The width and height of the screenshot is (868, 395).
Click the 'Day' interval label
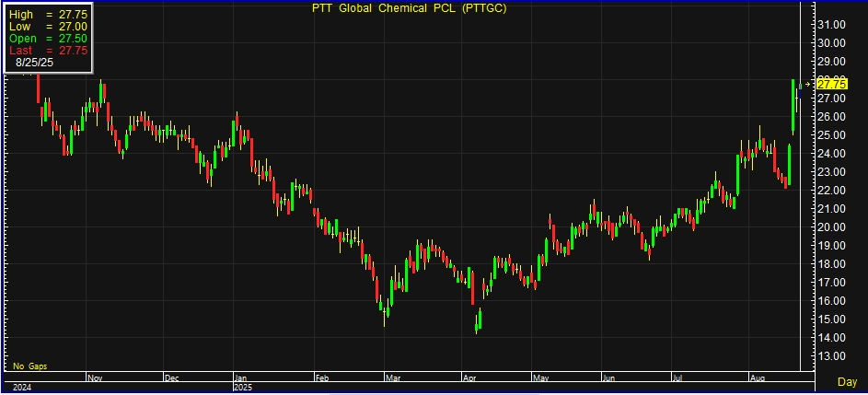tap(847, 382)
